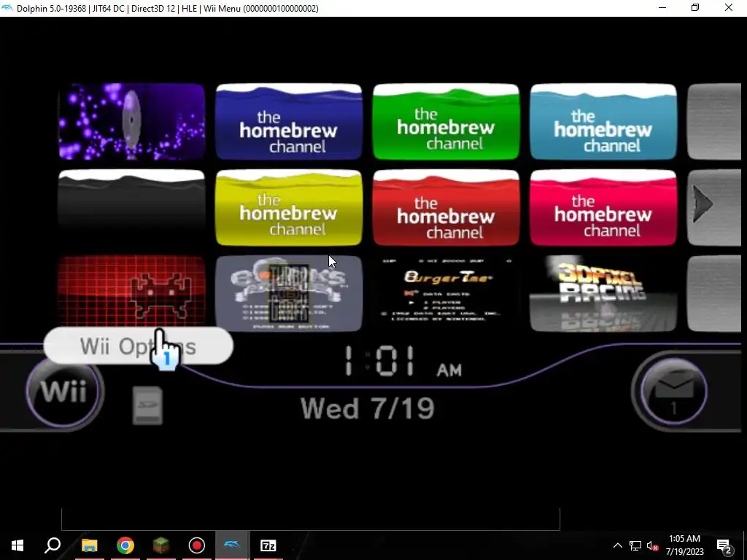Image resolution: width=747 pixels, height=560 pixels.
Task: Open the red record app on taskbar
Action: [197, 545]
